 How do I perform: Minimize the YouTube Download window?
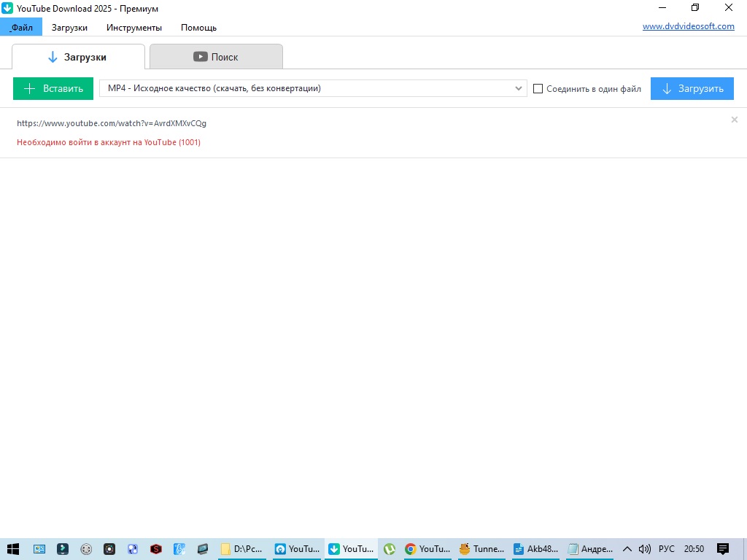[x=662, y=7]
